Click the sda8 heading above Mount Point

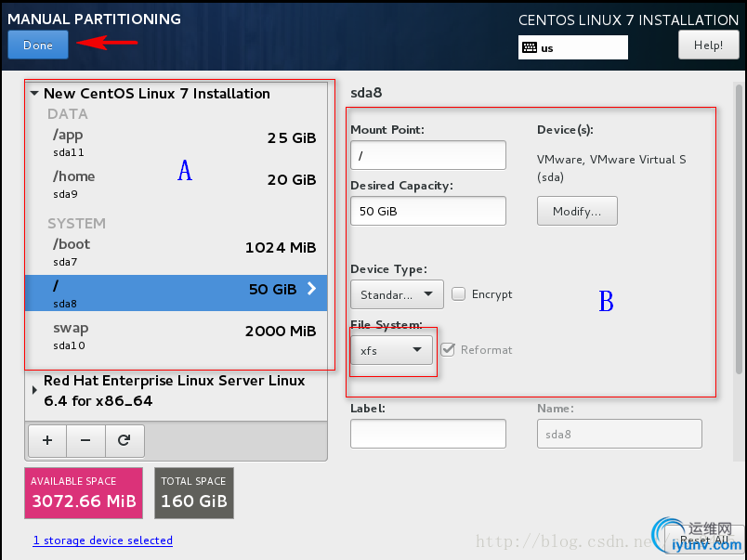(366, 93)
